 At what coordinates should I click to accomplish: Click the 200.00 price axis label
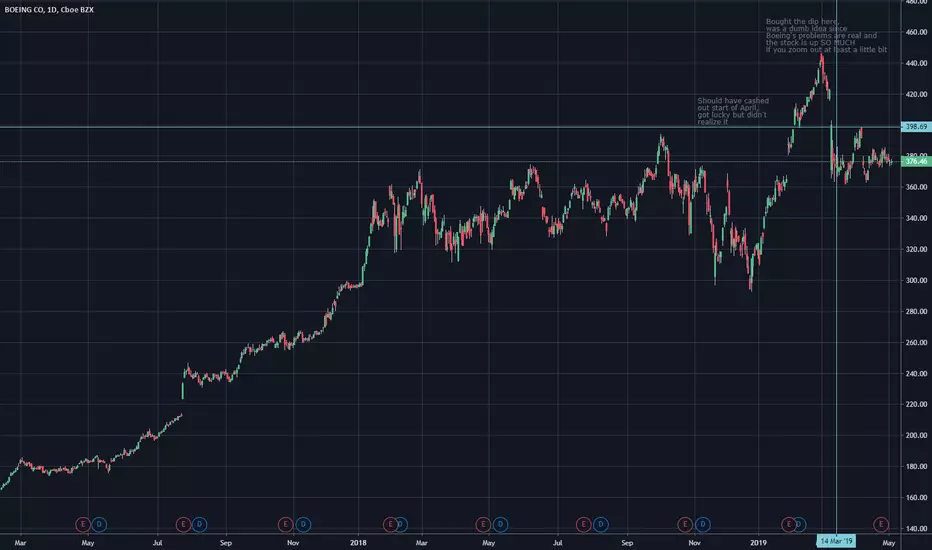(916, 435)
